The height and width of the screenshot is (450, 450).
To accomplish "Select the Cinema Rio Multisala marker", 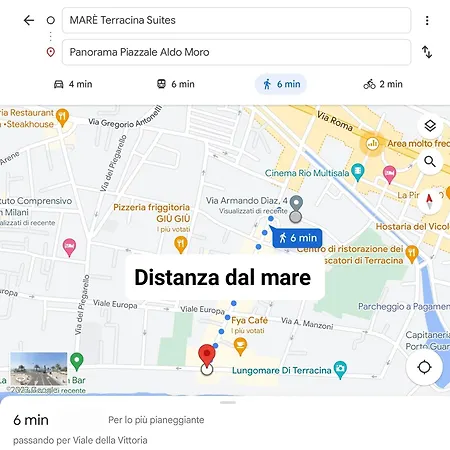I will [x=358, y=172].
